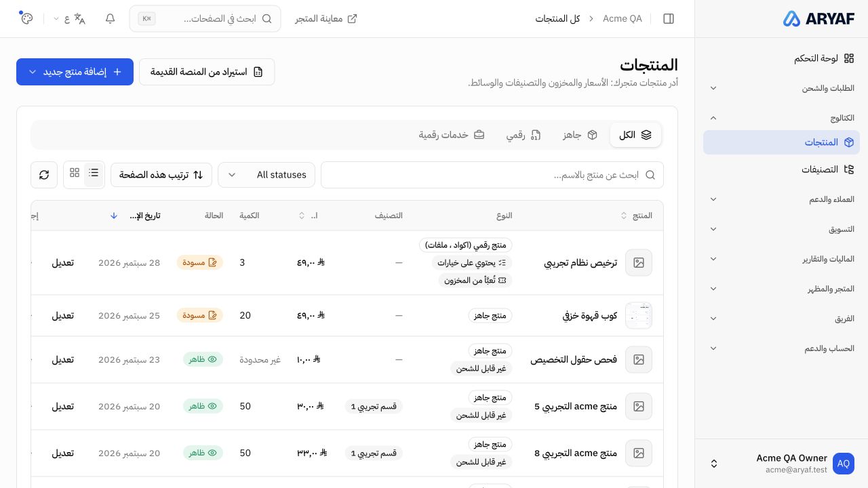Click the AQ user avatar
Viewport: 868px width, 488px height.
point(844,464)
